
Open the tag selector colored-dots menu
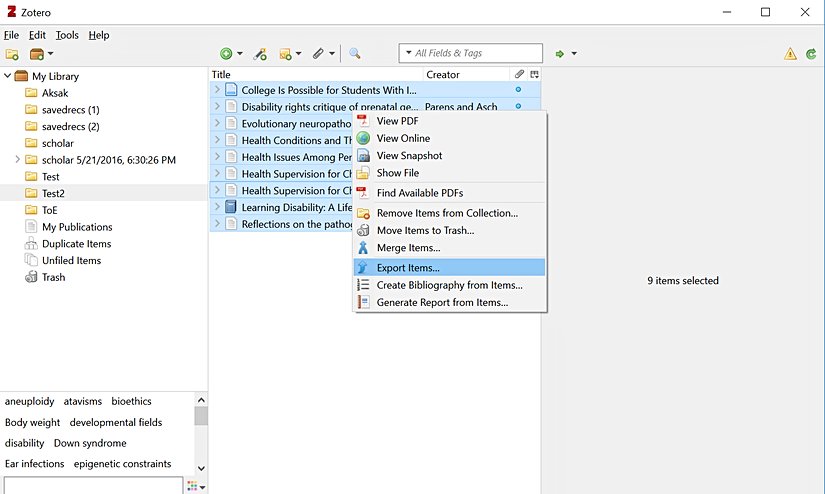pos(194,486)
